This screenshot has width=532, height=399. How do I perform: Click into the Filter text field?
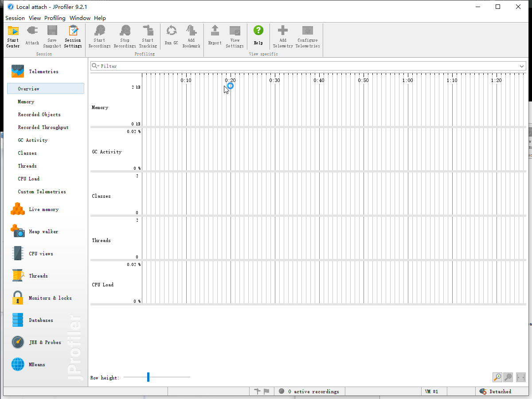pyautogui.click(x=309, y=66)
